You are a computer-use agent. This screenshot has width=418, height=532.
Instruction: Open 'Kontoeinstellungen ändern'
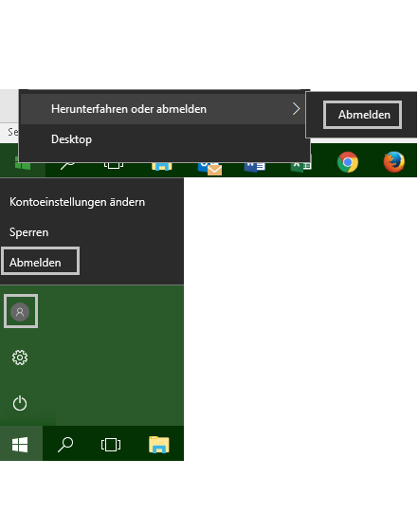[x=78, y=202]
